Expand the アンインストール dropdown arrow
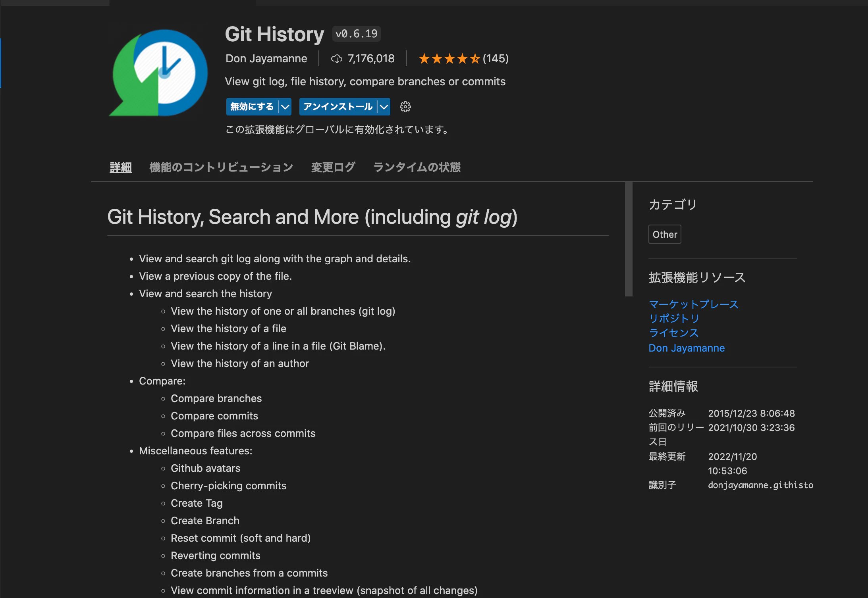The image size is (868, 598). pyautogui.click(x=384, y=107)
